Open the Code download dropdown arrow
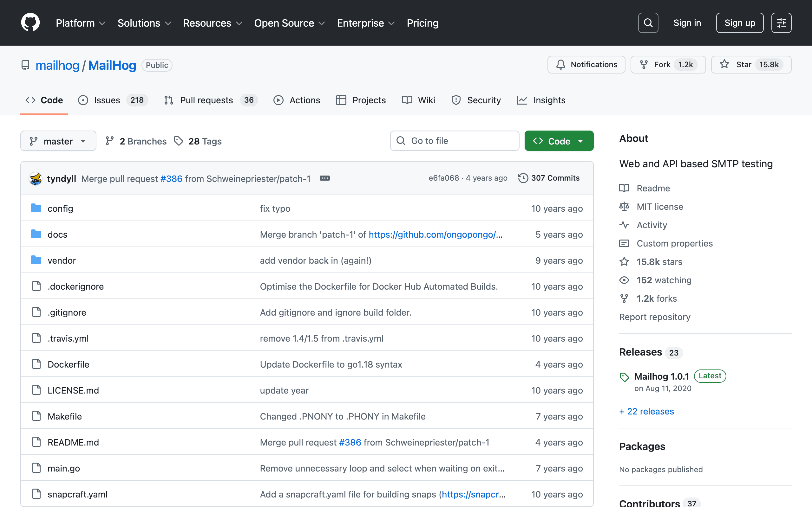812x507 pixels. tap(580, 140)
